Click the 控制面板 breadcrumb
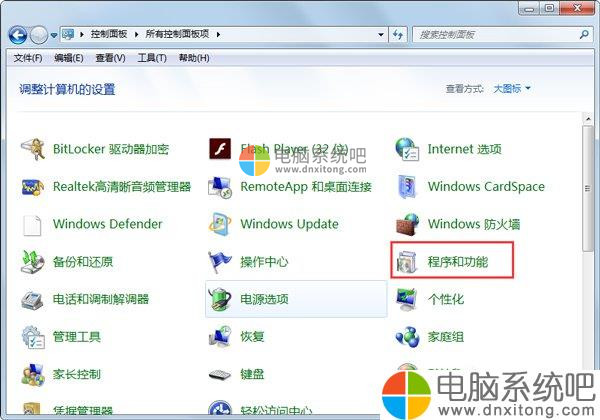Viewport: 600px width, 420px height. (x=109, y=34)
